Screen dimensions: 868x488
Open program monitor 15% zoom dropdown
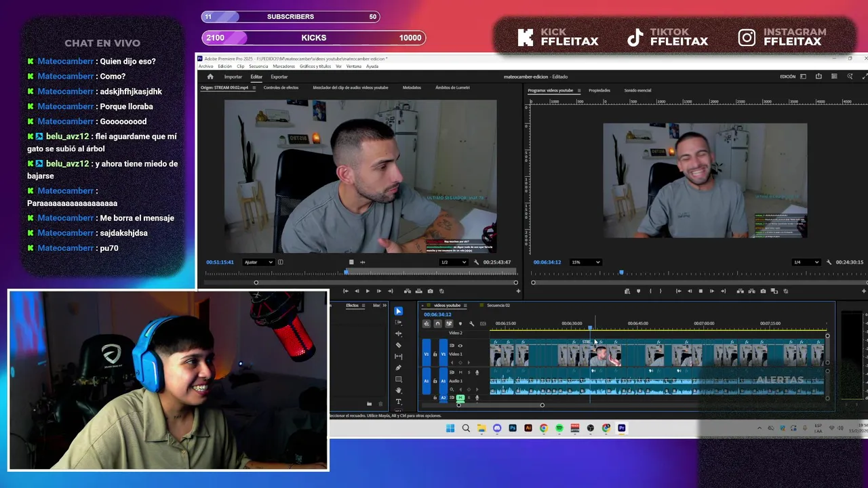pyautogui.click(x=586, y=262)
